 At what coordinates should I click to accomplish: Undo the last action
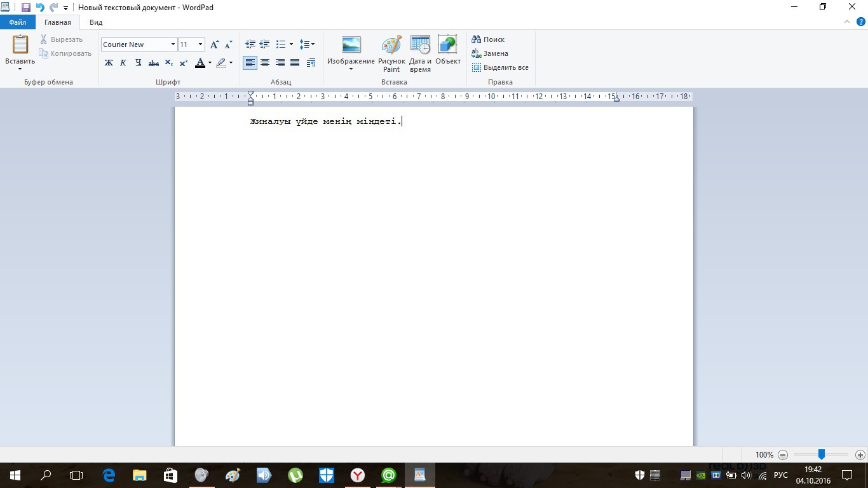click(40, 8)
